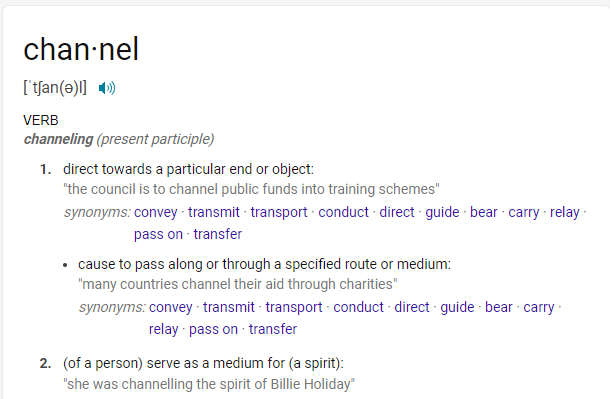This screenshot has height=399, width=610.
Task: Select 'transport' synonym in first list
Action: 279,212
